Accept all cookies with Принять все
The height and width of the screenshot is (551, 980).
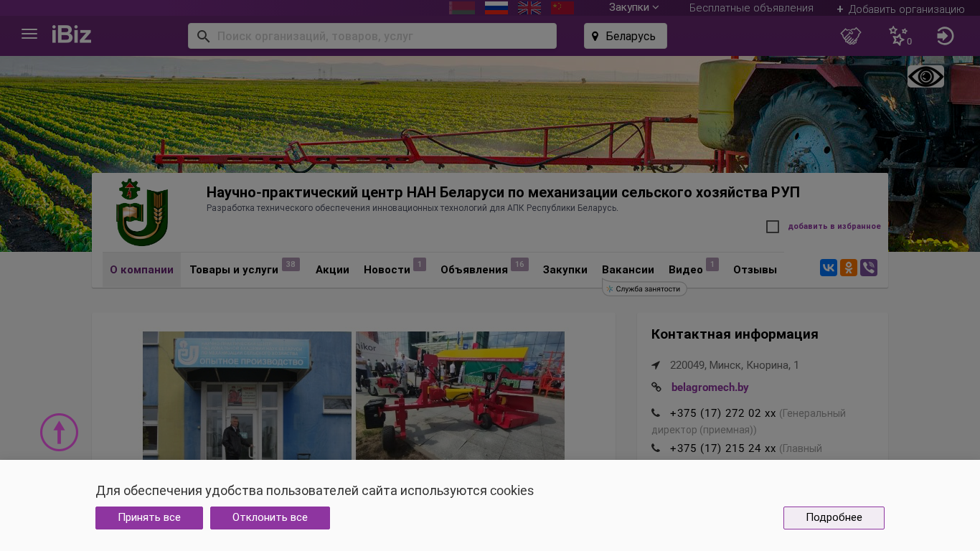(149, 518)
